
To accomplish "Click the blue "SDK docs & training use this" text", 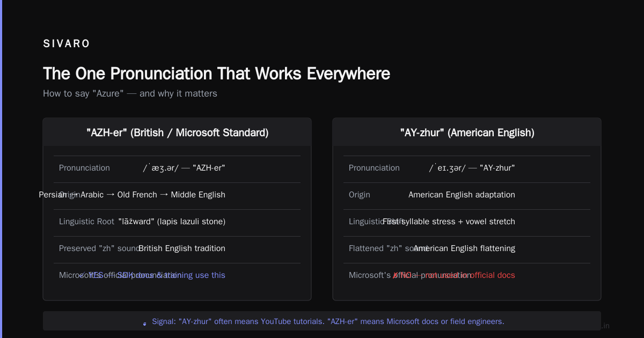I will click(171, 275).
